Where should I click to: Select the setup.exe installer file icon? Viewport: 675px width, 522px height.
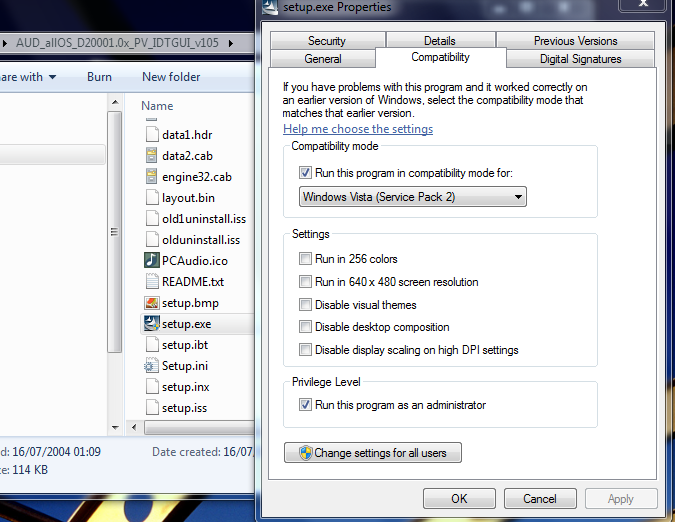pos(152,324)
